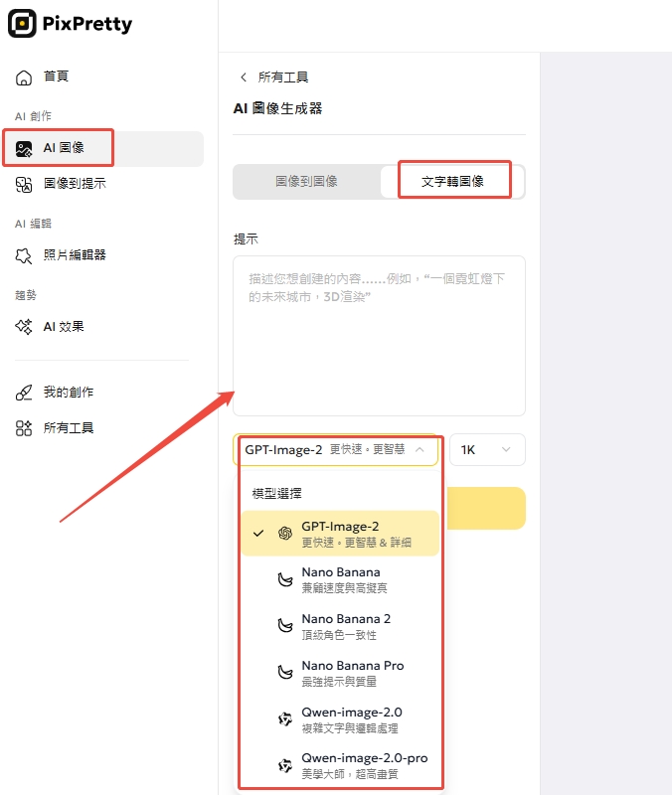672x795 pixels.
Task: Click the PixPretty logo icon
Action: click(22, 23)
